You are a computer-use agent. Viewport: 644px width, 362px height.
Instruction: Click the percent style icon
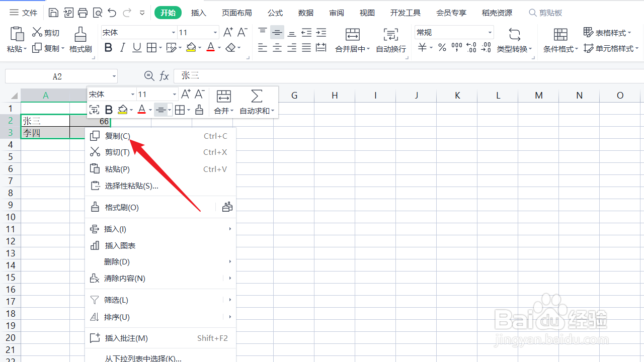[442, 48]
